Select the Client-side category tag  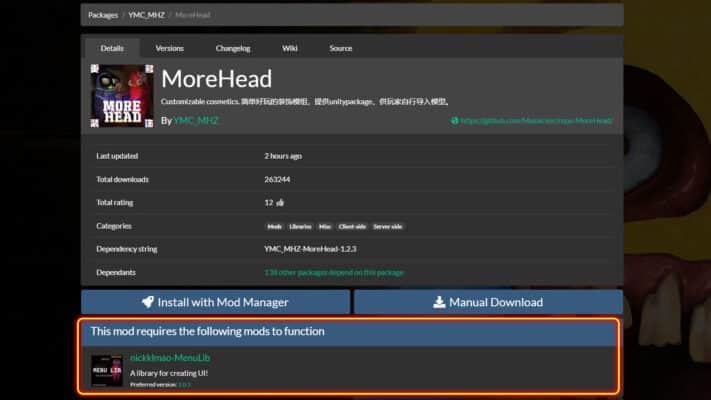pyautogui.click(x=352, y=226)
